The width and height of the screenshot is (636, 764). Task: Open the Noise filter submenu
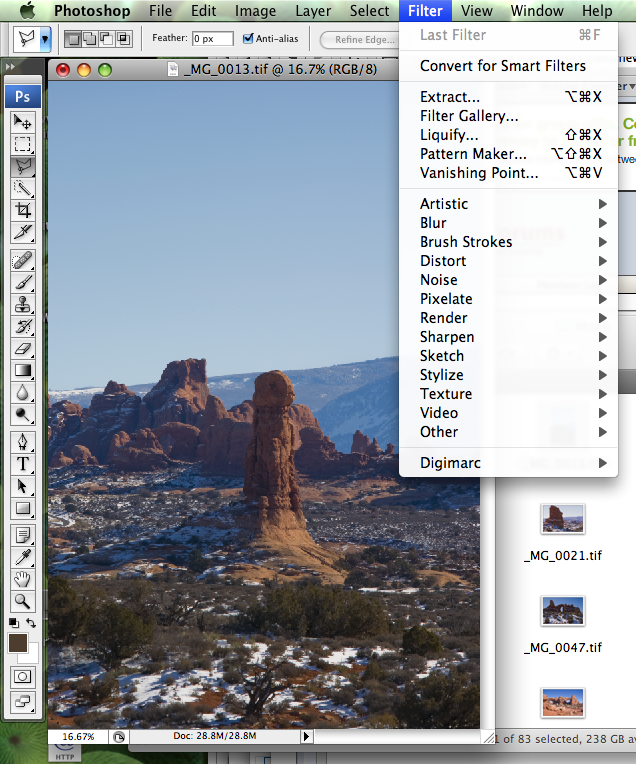pos(509,280)
